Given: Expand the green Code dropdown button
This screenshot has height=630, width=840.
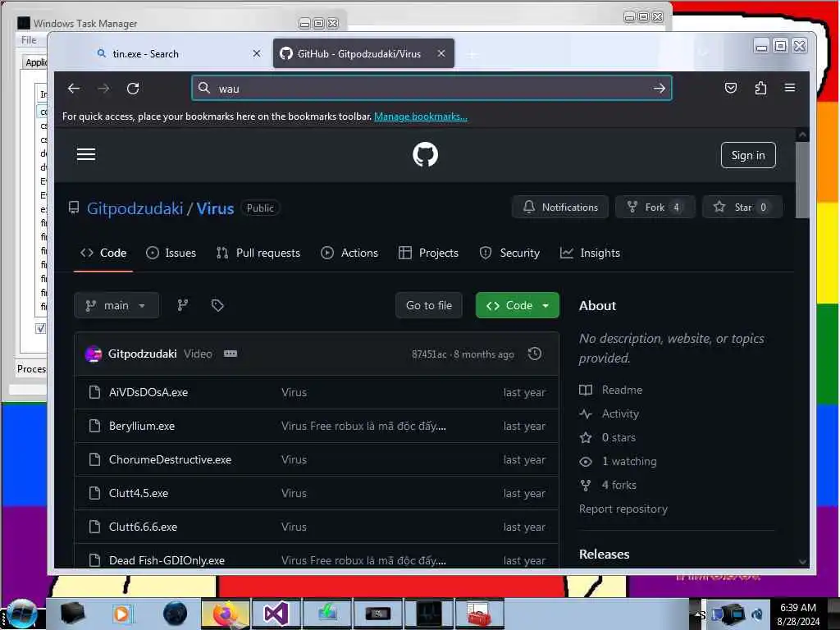Looking at the screenshot, I should [x=517, y=305].
